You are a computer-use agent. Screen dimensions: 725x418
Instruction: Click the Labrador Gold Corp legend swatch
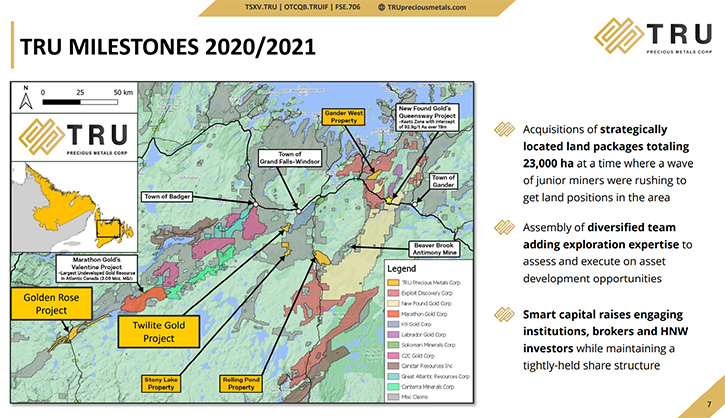[393, 334]
